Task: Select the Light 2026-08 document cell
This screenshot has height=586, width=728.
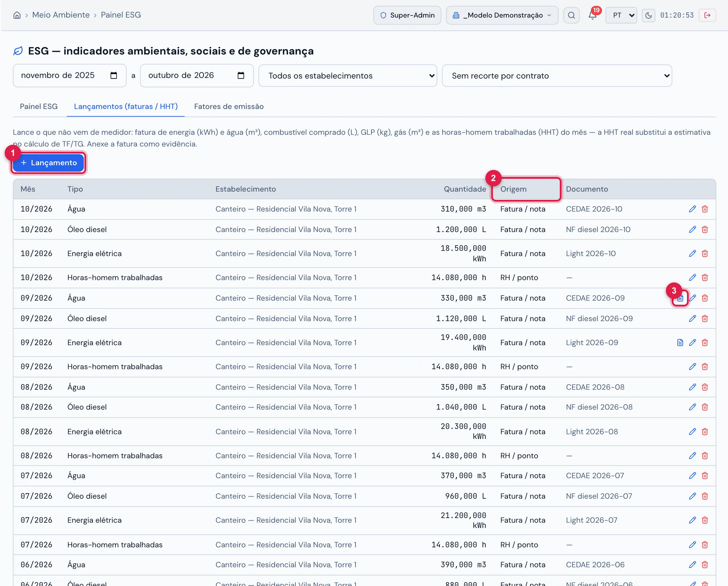Action: point(592,432)
